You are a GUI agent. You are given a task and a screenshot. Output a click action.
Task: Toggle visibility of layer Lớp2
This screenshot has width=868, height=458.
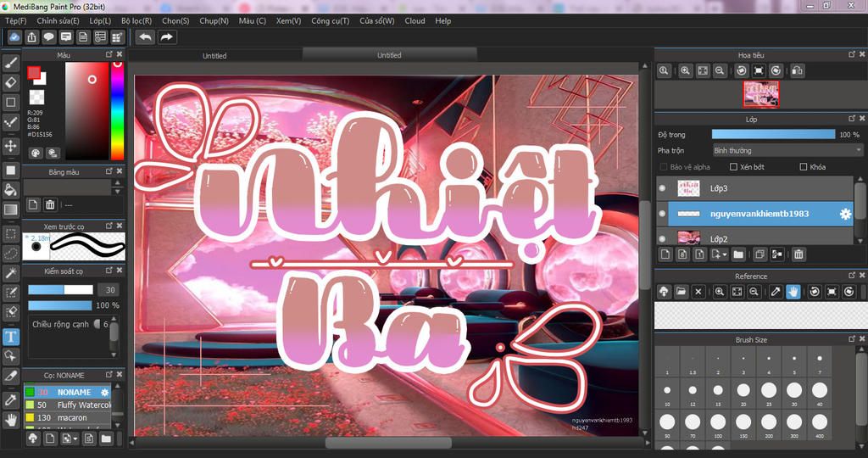tap(662, 238)
